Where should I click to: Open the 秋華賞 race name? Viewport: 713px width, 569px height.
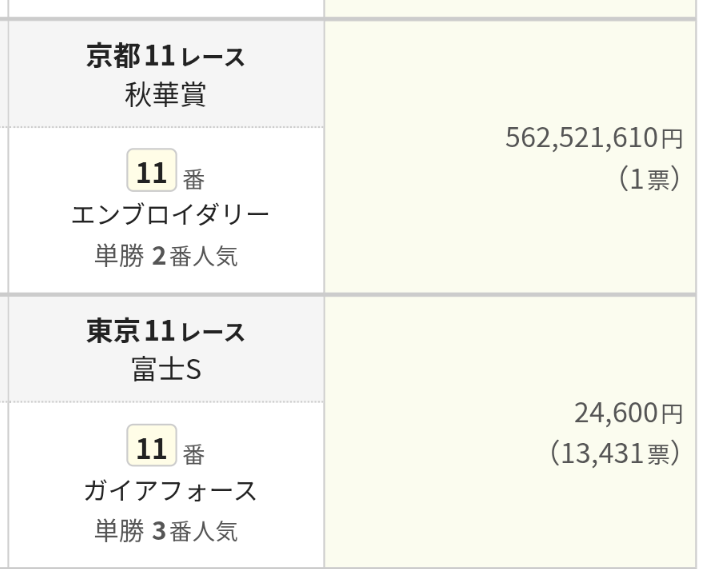point(165,97)
